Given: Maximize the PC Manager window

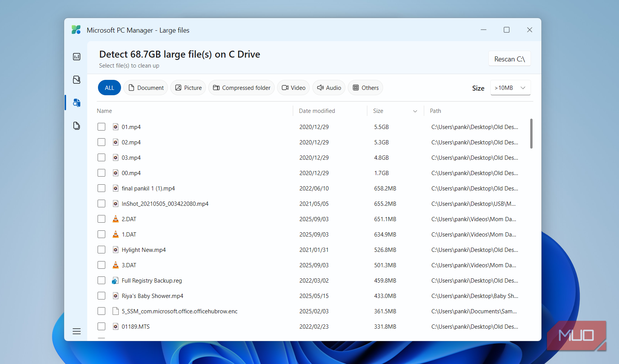Looking at the screenshot, I should click(506, 30).
